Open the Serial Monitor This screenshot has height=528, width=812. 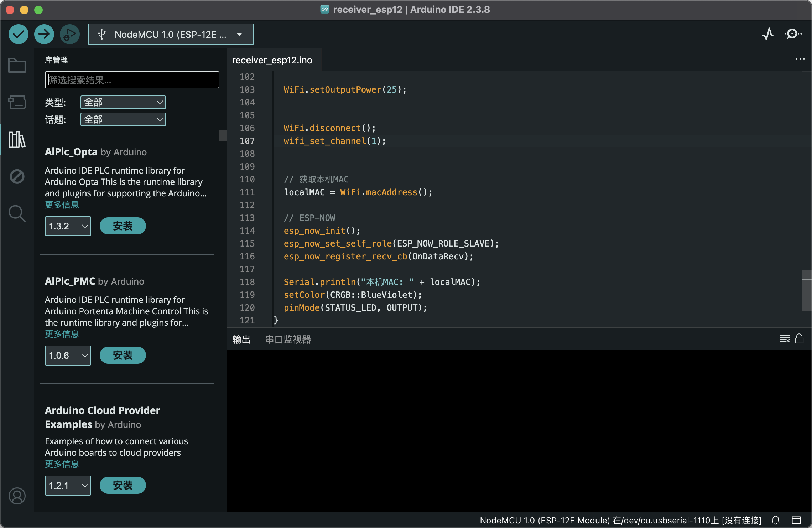tap(793, 34)
